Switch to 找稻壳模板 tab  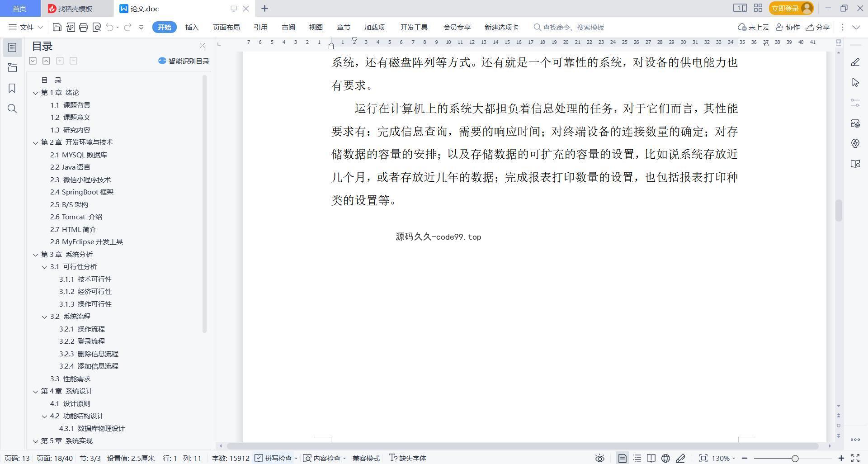[75, 9]
